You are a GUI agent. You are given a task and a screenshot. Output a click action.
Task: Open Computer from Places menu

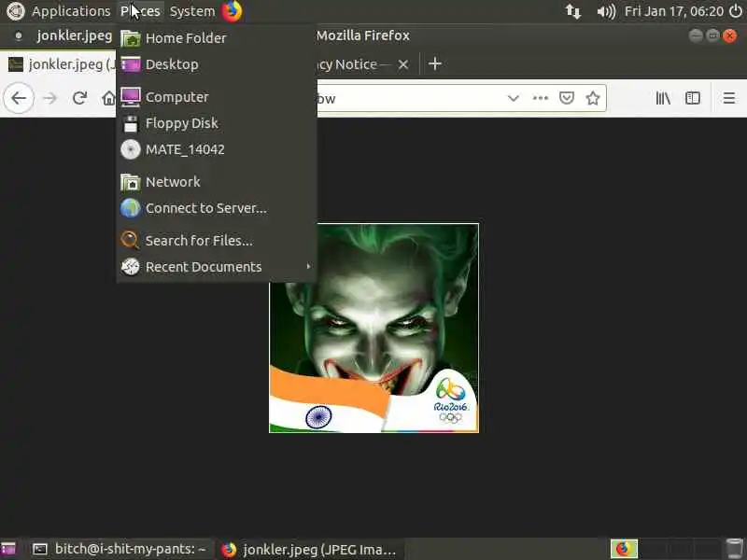point(217,97)
